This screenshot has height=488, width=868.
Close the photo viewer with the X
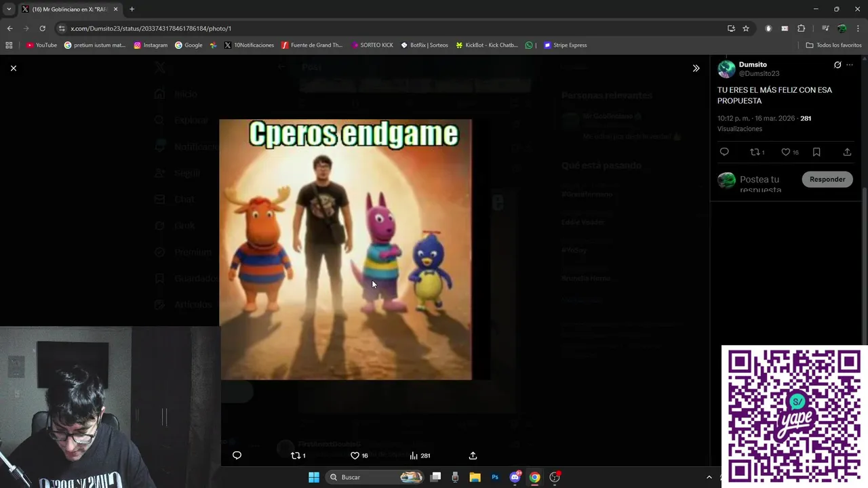13,68
